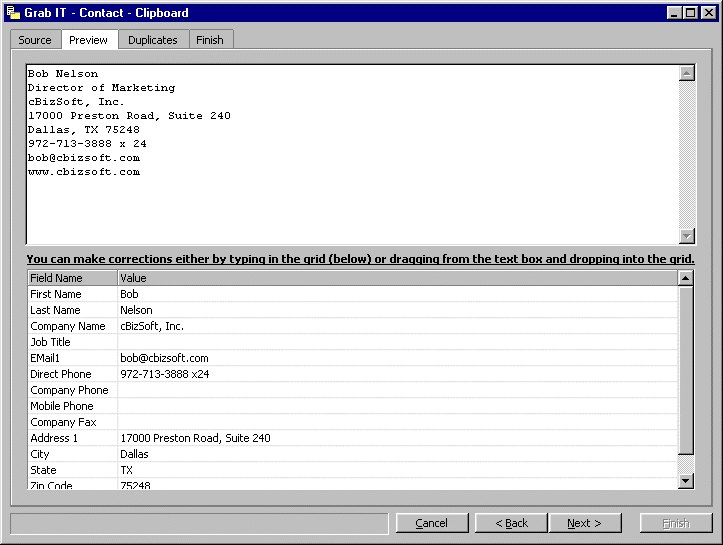Viewport: 723px width, 545px height.
Task: Go to the Finish tab
Action: (x=211, y=40)
